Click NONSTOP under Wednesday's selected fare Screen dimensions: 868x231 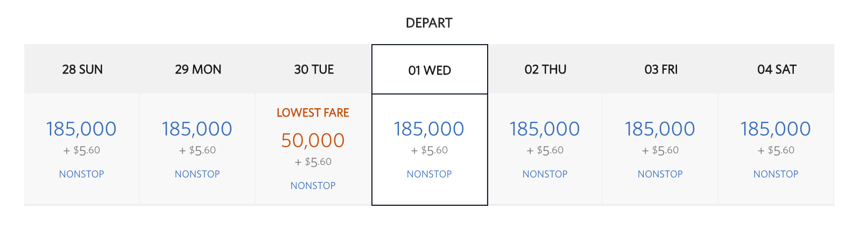429,174
